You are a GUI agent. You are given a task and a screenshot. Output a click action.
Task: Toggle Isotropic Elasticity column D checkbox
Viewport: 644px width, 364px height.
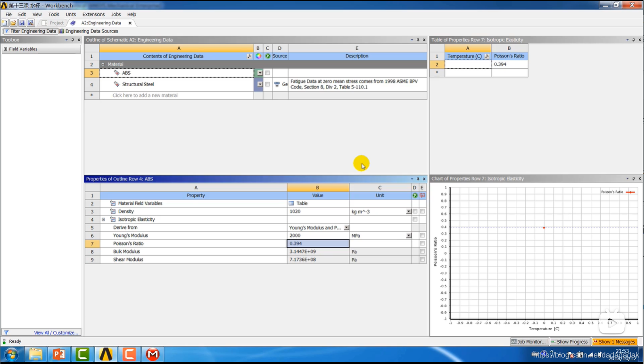coord(415,219)
